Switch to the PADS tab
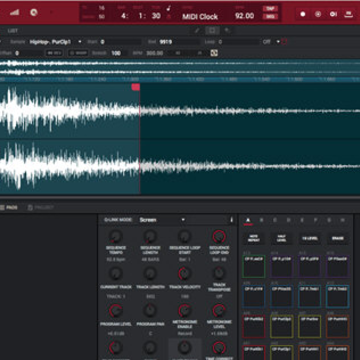 point(9,208)
